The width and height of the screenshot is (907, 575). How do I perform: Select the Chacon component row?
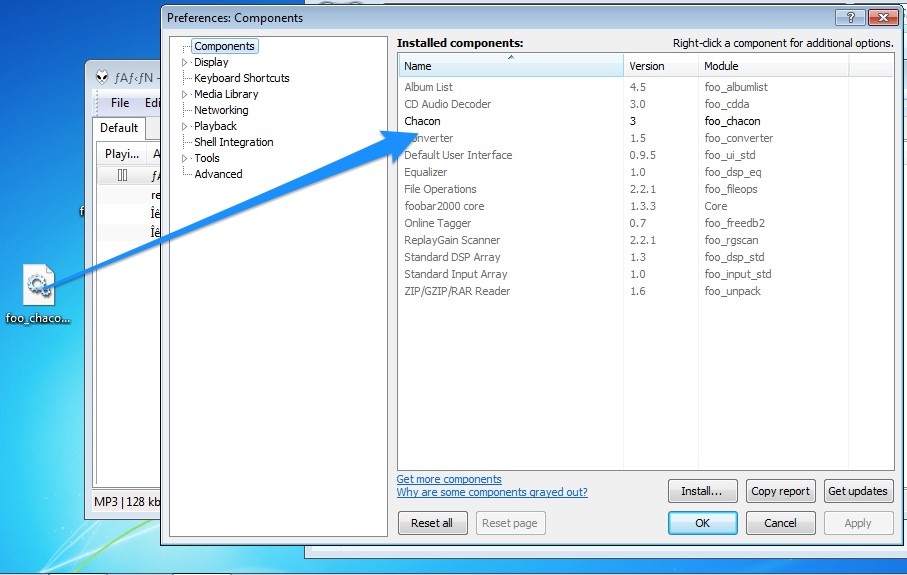coord(646,121)
